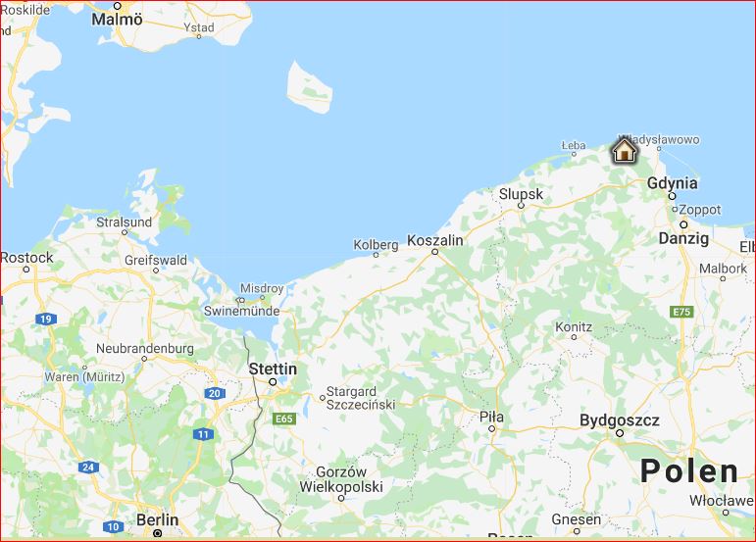
Task: Click the green E65 road shield
Action: 284,419
